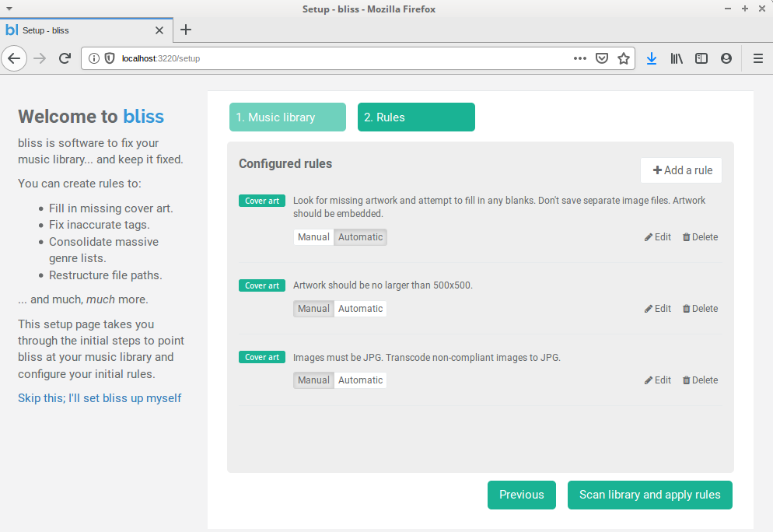Screen dimensions: 773x532
Task: Click the browser forward arrow
Action: 40,58
